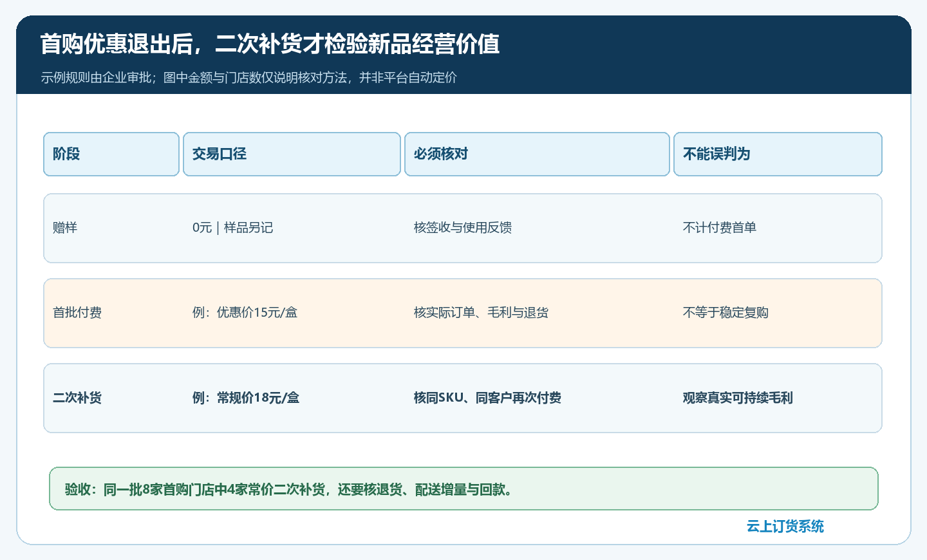Click the cell 例：优惠价15元/盒

coord(245,313)
